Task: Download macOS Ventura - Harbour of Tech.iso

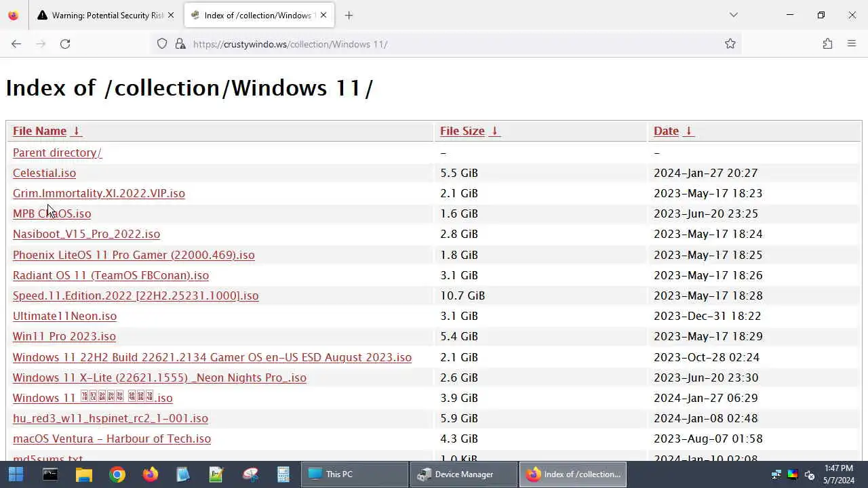Action: click(112, 439)
